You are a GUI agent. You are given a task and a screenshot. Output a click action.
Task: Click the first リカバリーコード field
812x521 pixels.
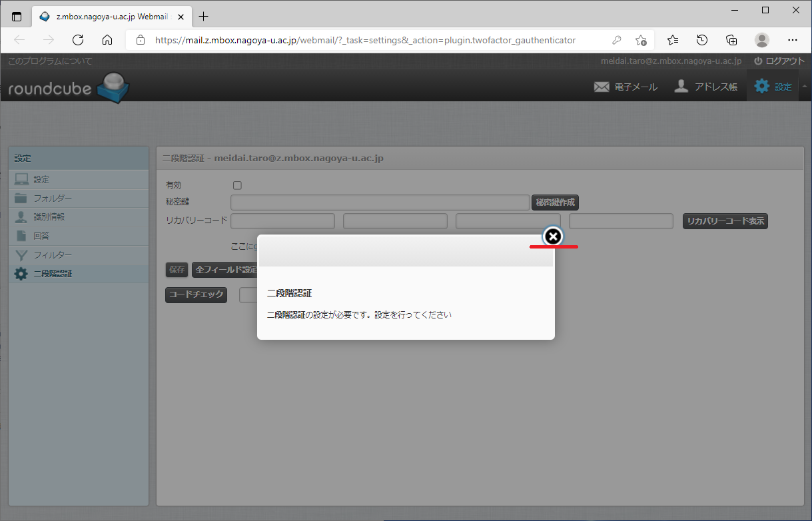[282, 221]
